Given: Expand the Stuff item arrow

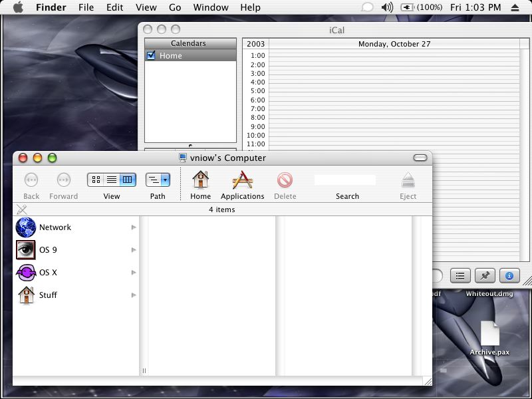Looking at the screenshot, I should coord(134,295).
